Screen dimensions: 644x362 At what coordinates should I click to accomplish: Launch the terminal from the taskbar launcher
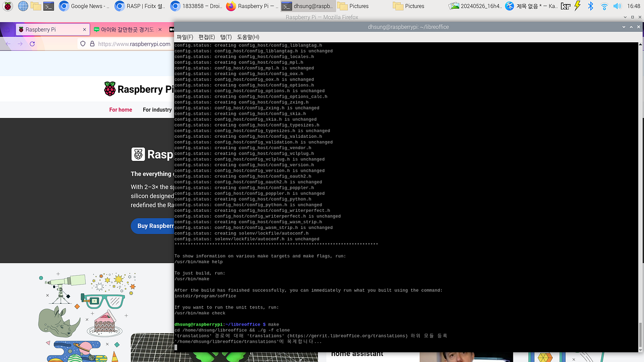coord(49,6)
